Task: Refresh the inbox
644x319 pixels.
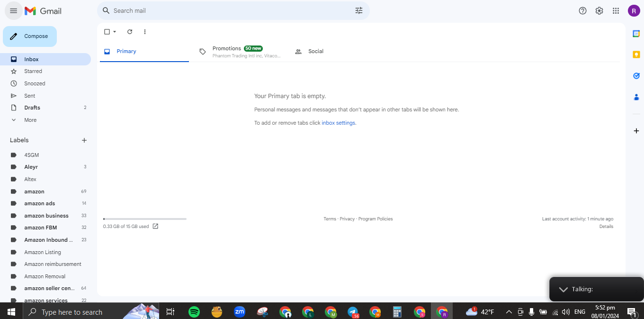Action: 130,32
